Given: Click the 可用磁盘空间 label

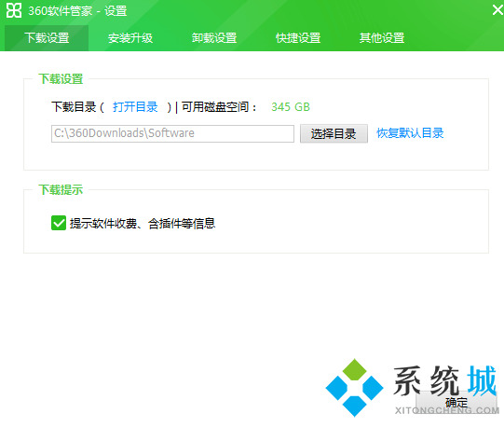Looking at the screenshot, I should coord(219,107).
